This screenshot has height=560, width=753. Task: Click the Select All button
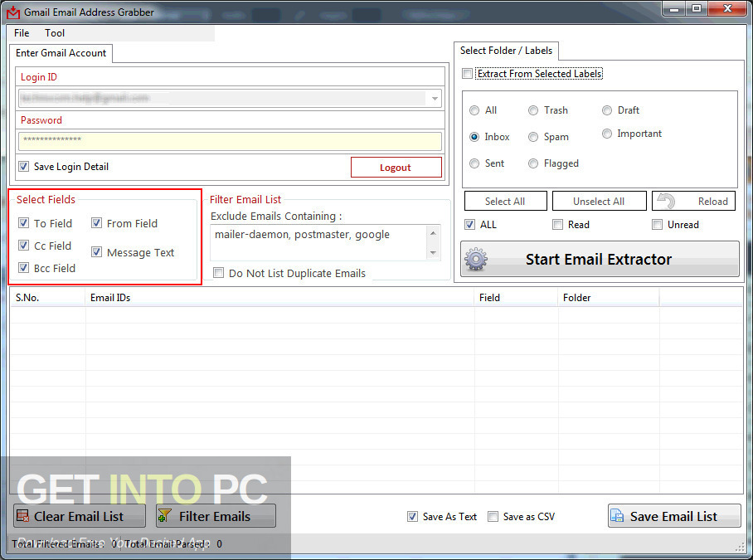click(506, 202)
